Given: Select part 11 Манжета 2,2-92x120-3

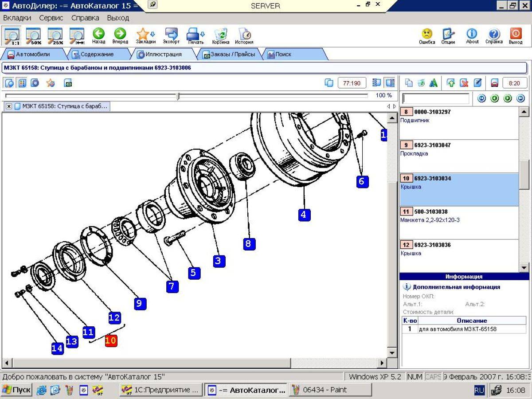Looking at the screenshot, I should point(459,223).
